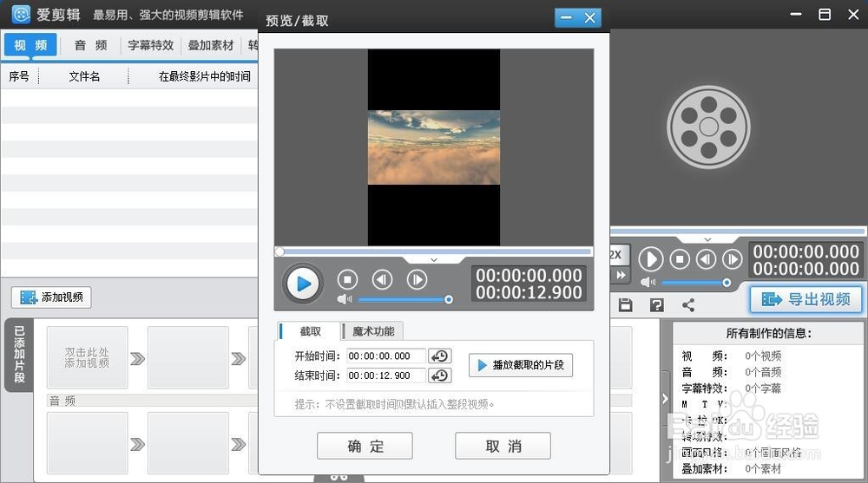
Task: Step to next frame in main player
Action: pyautogui.click(x=733, y=259)
